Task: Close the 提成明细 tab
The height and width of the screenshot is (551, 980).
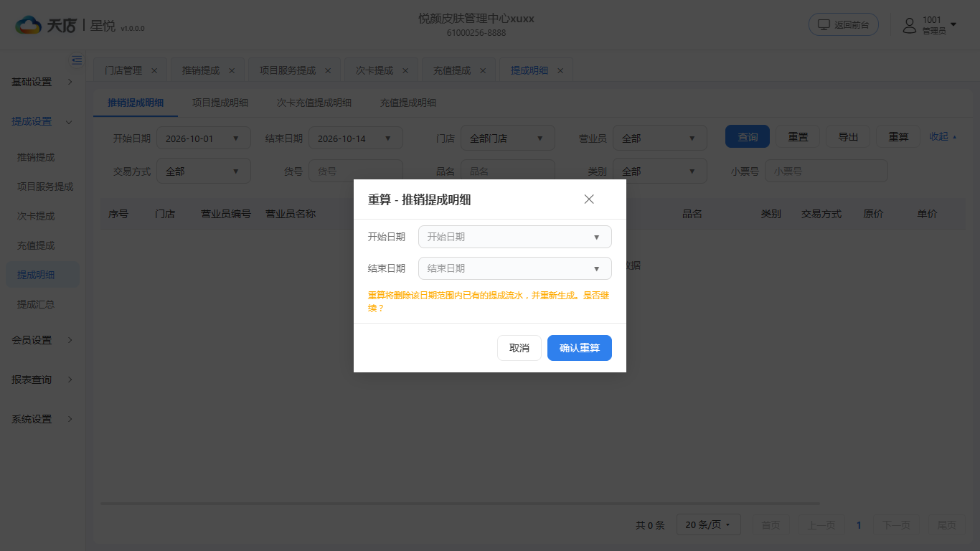Action: (560, 70)
